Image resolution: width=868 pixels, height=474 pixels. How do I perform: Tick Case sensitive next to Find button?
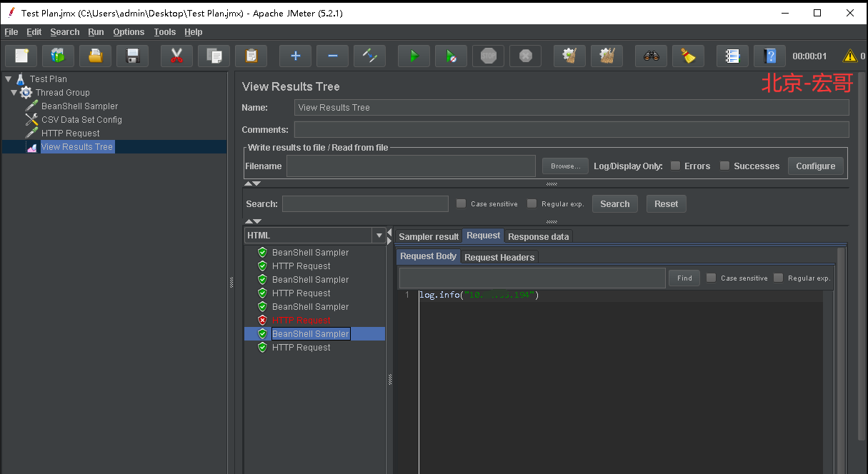(x=711, y=278)
